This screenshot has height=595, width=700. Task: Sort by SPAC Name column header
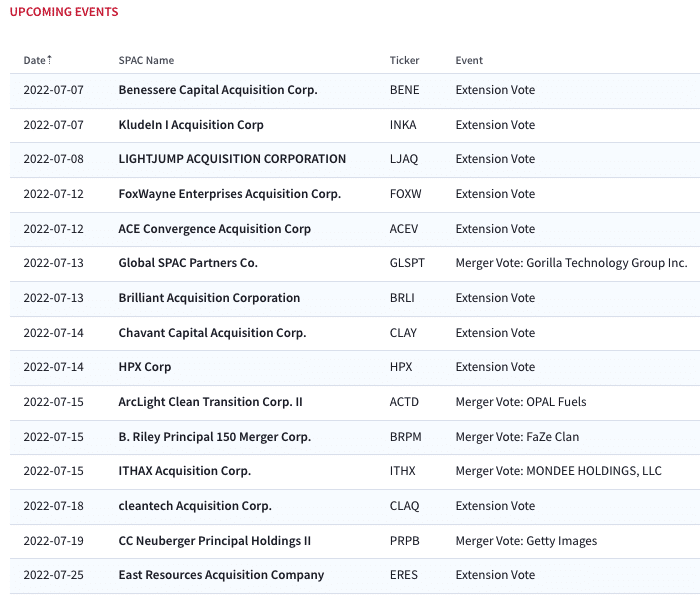[x=146, y=60]
